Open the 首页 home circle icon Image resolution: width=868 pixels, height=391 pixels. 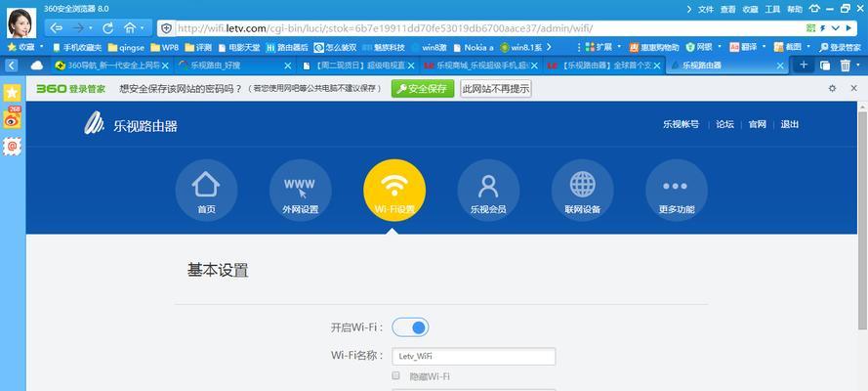[x=206, y=190]
